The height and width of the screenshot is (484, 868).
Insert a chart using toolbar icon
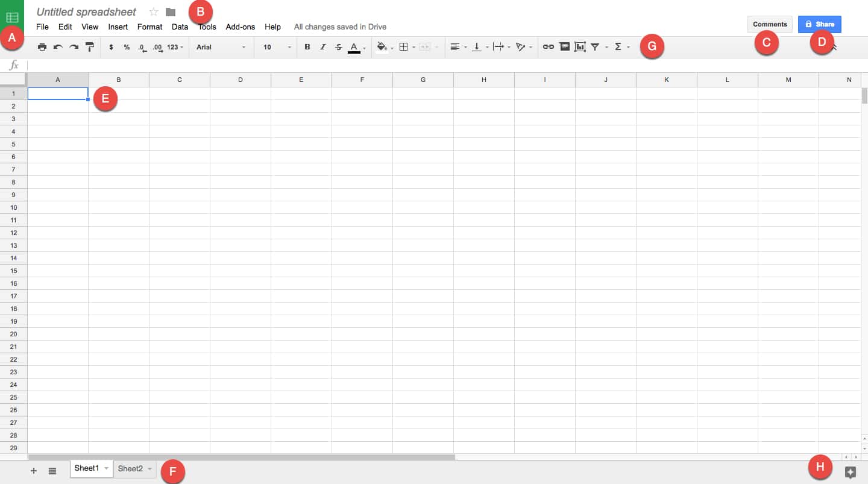coord(580,47)
